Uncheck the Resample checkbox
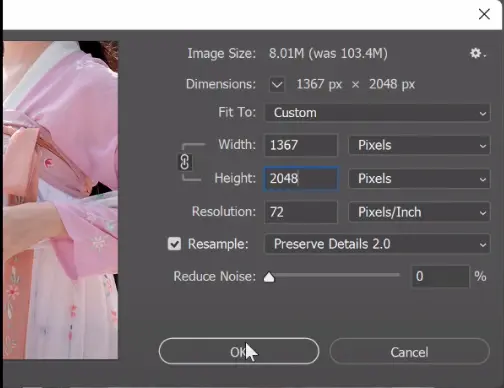Image resolution: width=504 pixels, height=388 pixels. click(174, 244)
